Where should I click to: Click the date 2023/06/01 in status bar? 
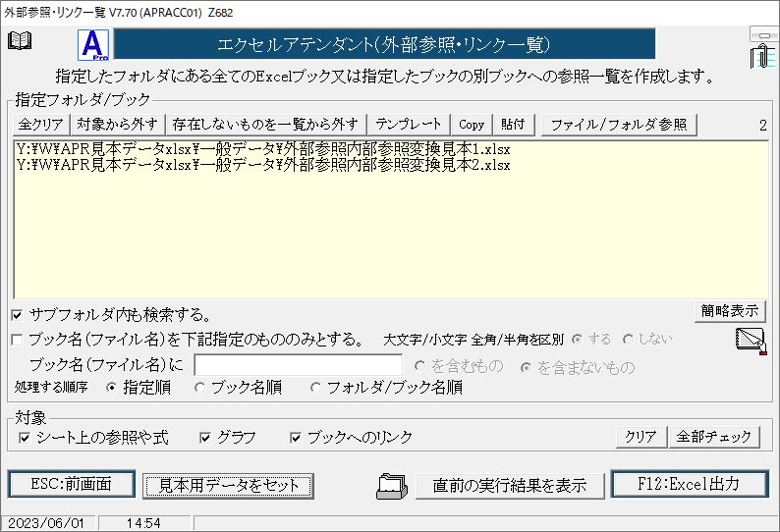[x=46, y=523]
